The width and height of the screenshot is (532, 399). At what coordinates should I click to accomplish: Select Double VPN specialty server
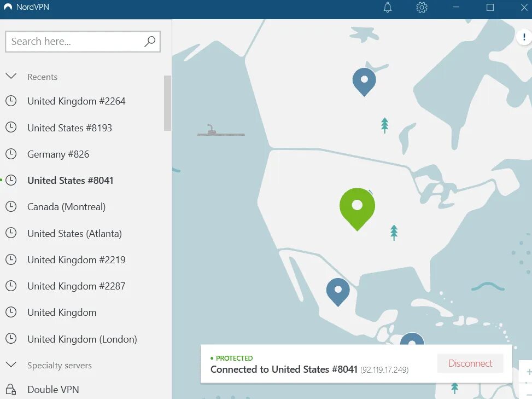coord(53,390)
